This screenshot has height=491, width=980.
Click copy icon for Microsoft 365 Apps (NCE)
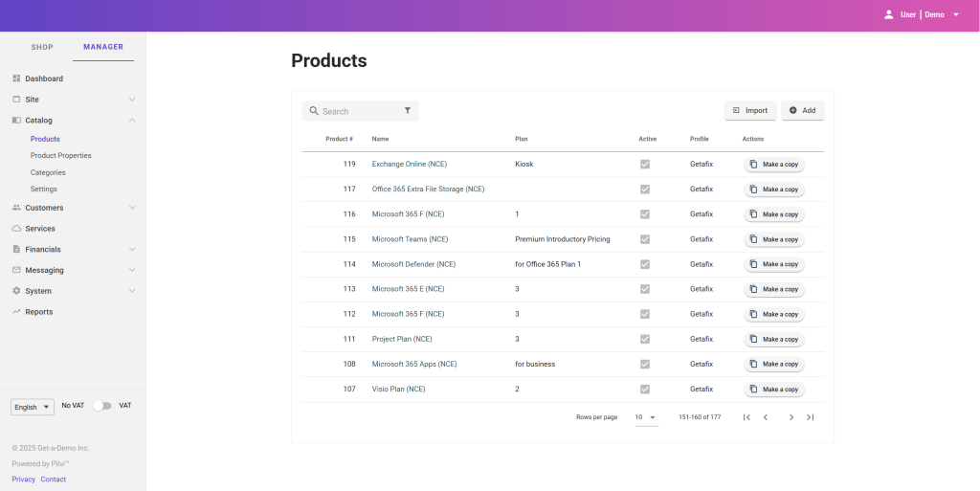tap(754, 365)
